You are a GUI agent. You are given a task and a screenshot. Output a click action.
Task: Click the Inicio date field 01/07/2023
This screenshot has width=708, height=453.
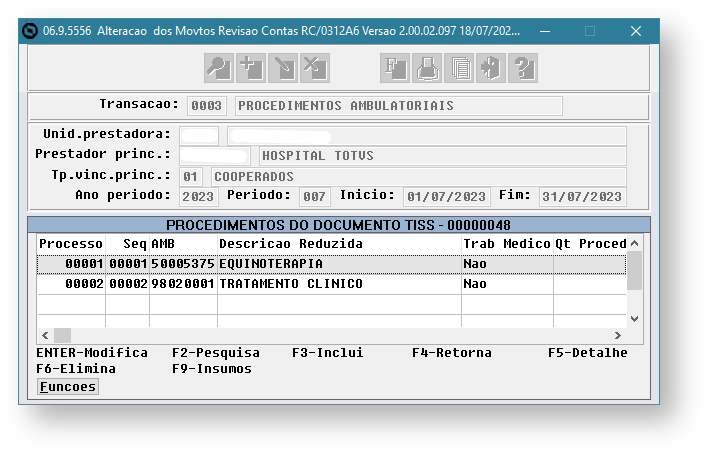click(447, 197)
